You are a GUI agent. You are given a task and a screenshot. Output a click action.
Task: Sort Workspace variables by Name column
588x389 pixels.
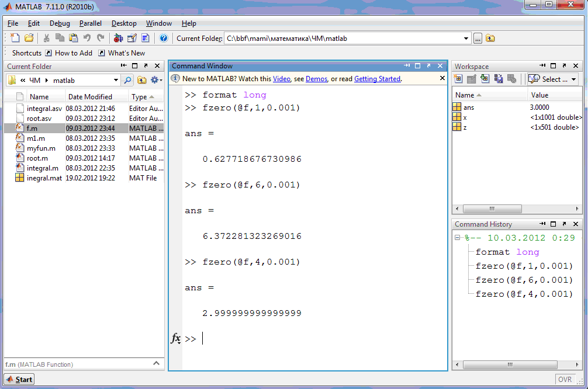(490, 95)
